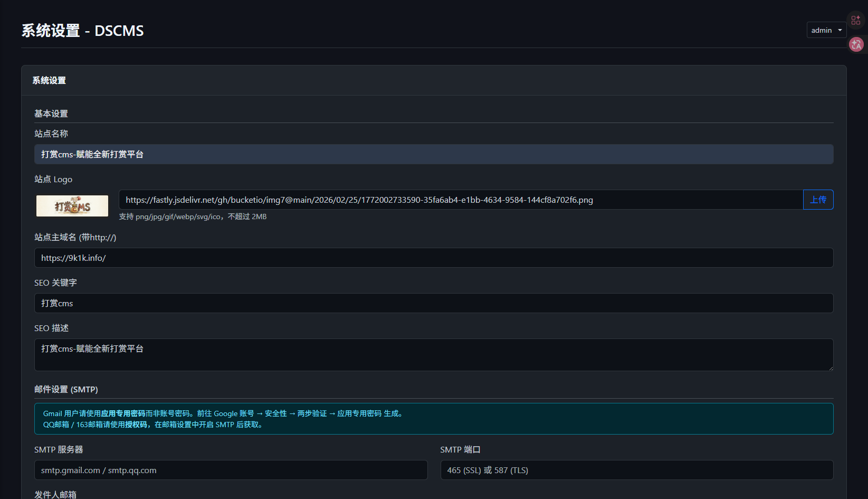Select the SEO 关键字 input box
Viewport: 868px width, 499px height.
(x=433, y=303)
